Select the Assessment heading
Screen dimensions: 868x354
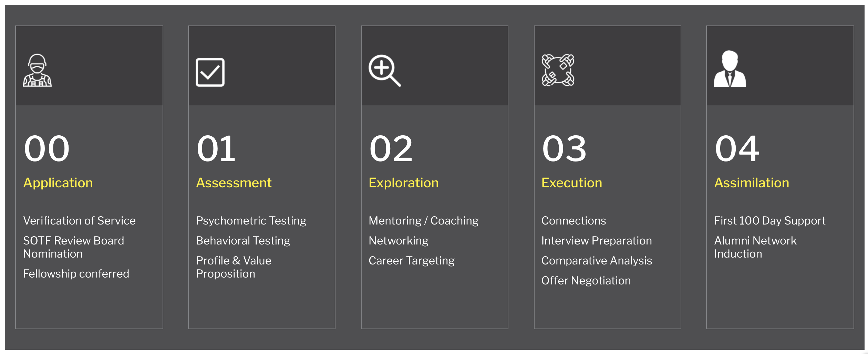coord(234,183)
